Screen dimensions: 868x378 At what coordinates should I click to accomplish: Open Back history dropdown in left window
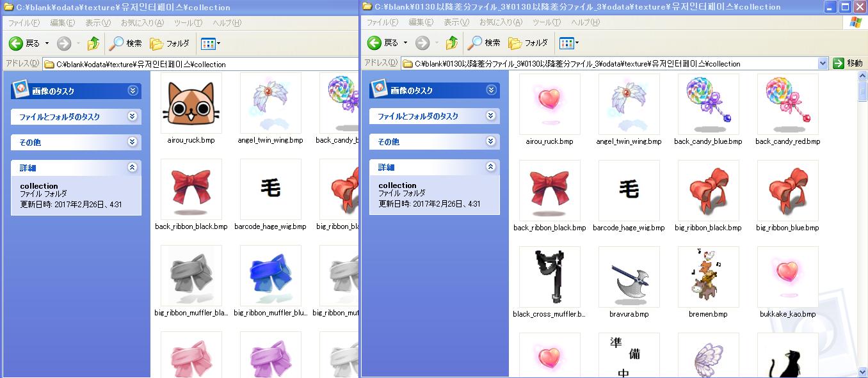tap(47, 43)
